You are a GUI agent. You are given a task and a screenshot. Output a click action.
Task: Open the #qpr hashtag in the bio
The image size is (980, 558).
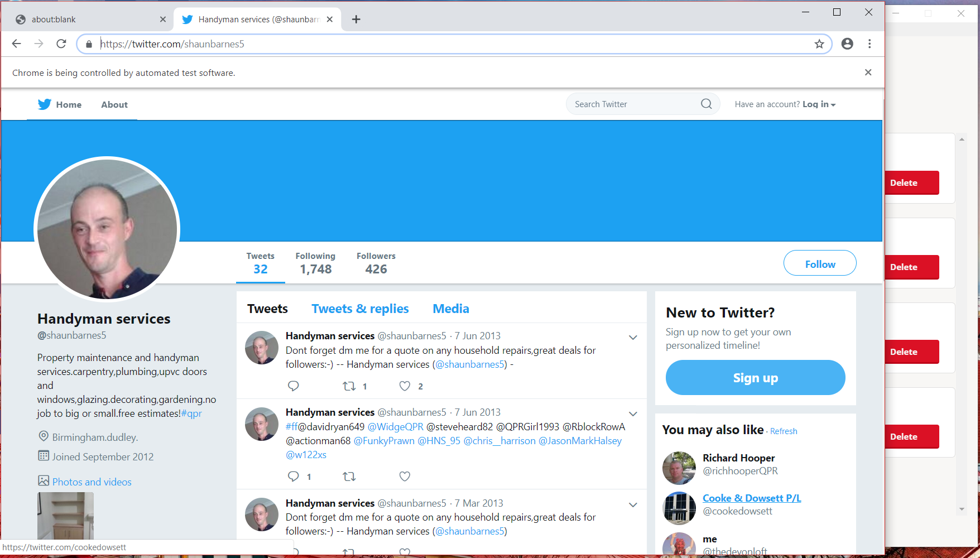click(191, 413)
